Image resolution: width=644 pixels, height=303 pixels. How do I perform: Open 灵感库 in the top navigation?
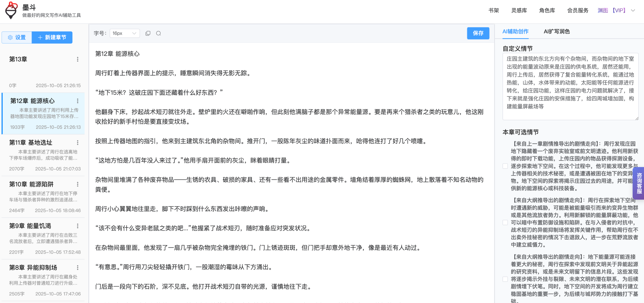point(519,11)
